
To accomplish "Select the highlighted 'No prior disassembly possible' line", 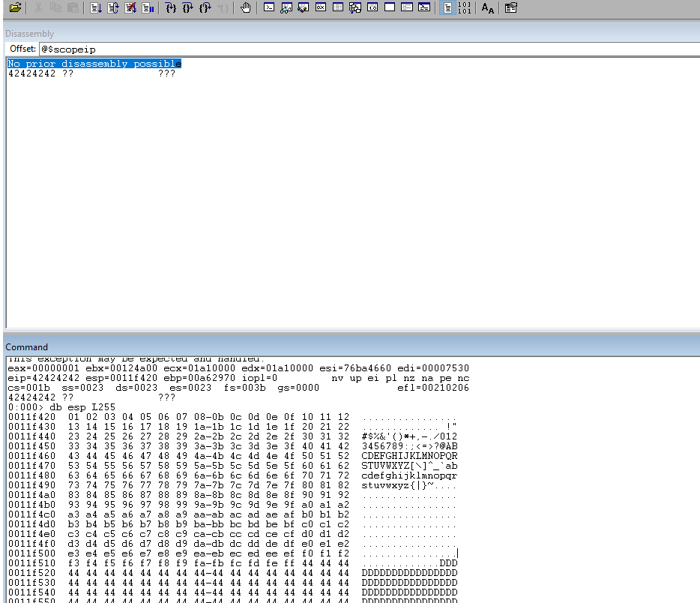I will point(94,64).
